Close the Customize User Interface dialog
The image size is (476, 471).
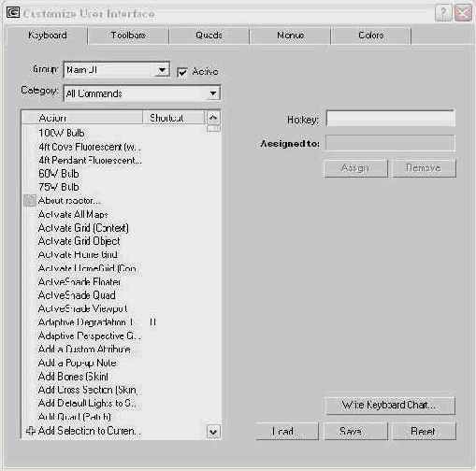pos(463,13)
